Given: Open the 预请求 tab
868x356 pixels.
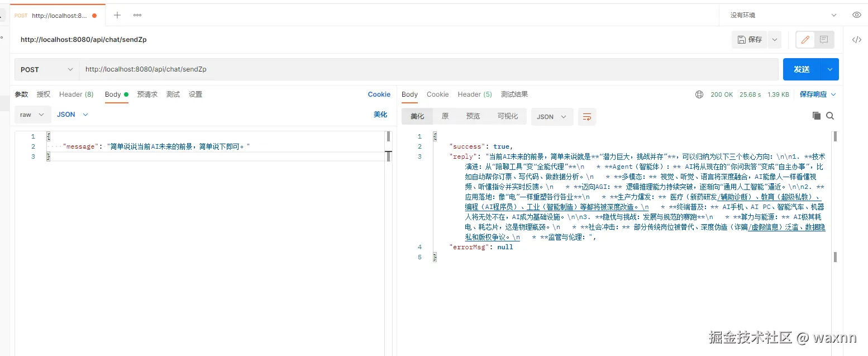Looking at the screenshot, I should (x=147, y=94).
